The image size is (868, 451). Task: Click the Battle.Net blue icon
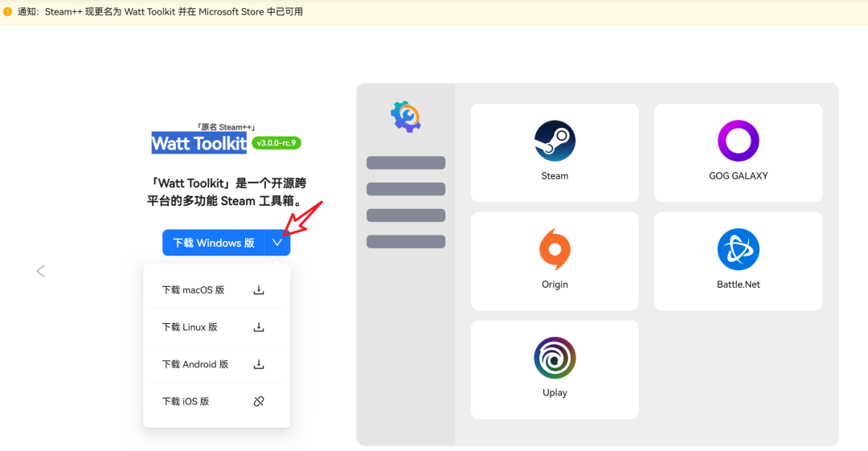click(738, 249)
